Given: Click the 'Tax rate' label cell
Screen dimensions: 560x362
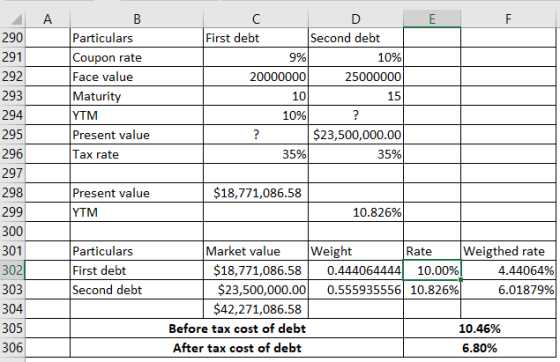Looking at the screenshot, I should 137,154.
